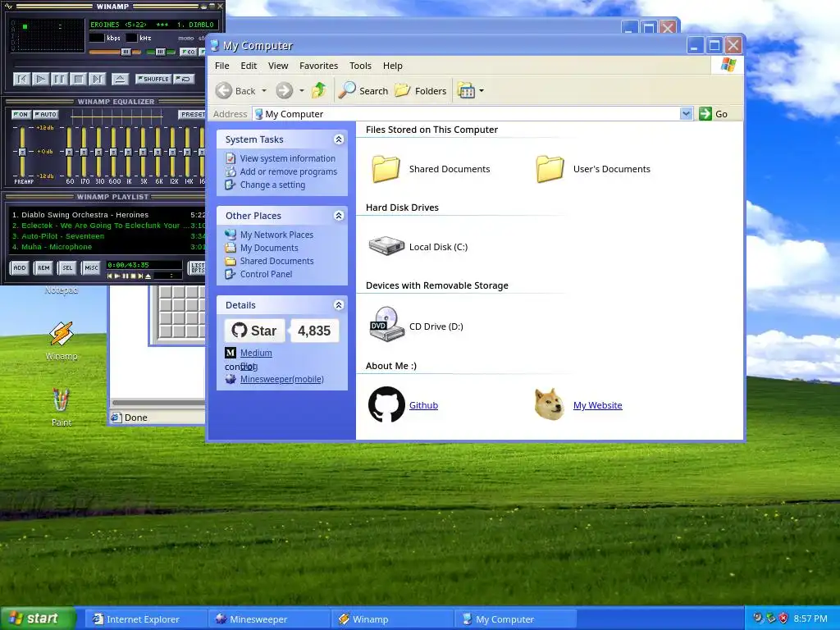
Task: Open the Tools menu
Action: [360, 66]
